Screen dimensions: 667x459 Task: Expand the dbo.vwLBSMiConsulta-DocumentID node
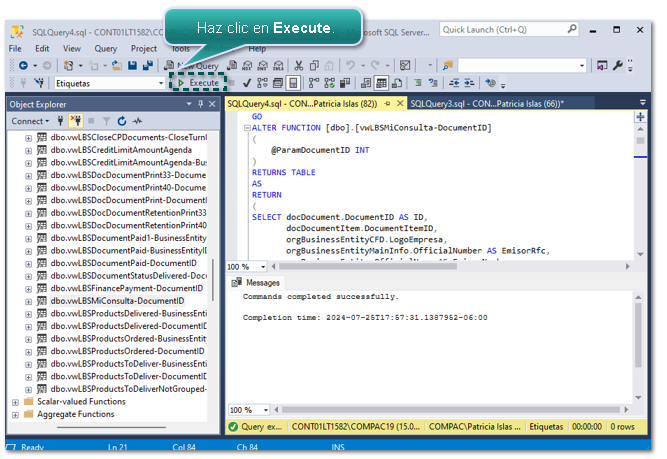tap(28, 302)
